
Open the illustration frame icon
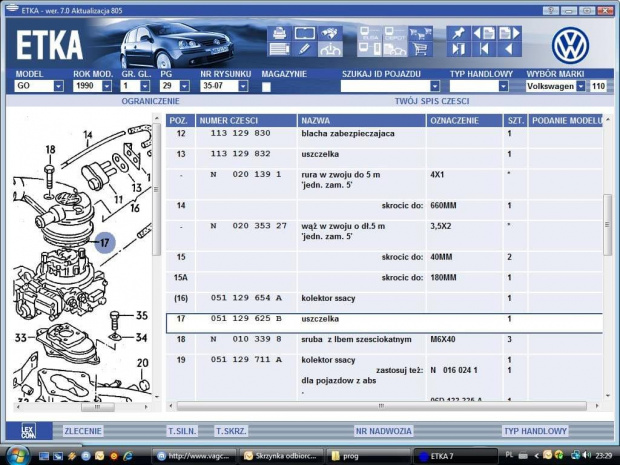coord(304,33)
